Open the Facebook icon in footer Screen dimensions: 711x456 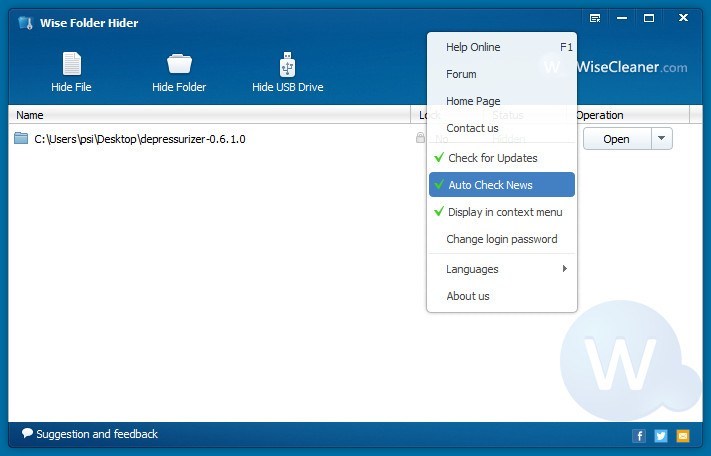pos(639,436)
